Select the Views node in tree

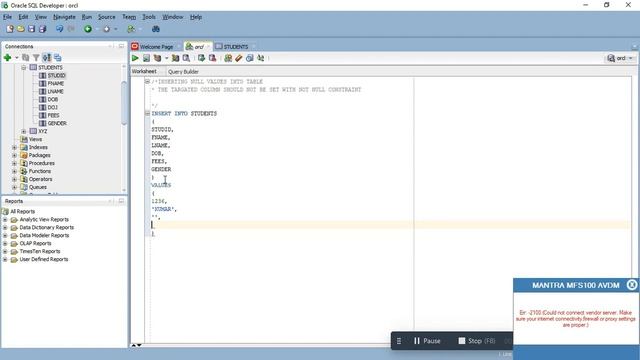click(36, 139)
